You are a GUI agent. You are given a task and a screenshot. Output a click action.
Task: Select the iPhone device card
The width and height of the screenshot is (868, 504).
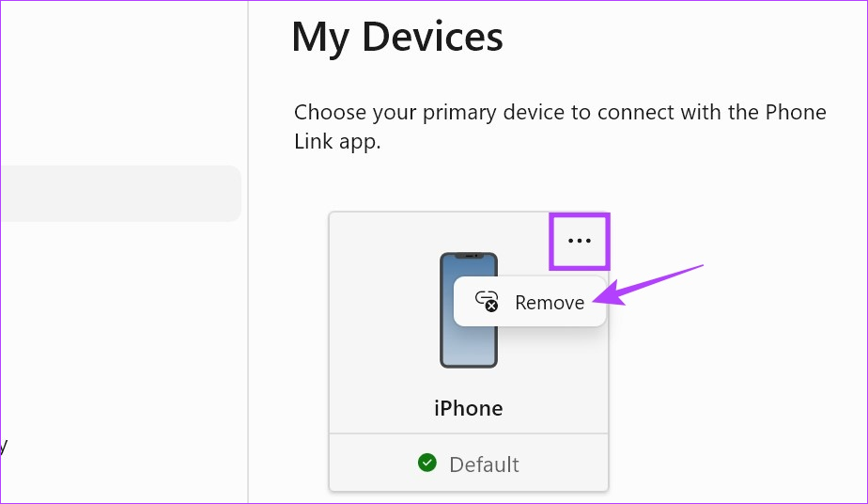tap(469, 351)
